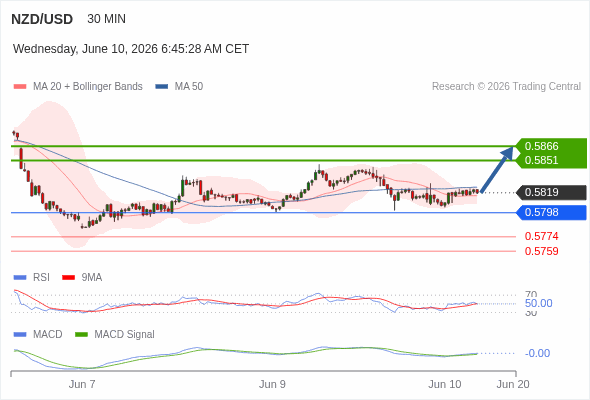
Task: Click the MACD Signal green swatch
Action: [81, 335]
